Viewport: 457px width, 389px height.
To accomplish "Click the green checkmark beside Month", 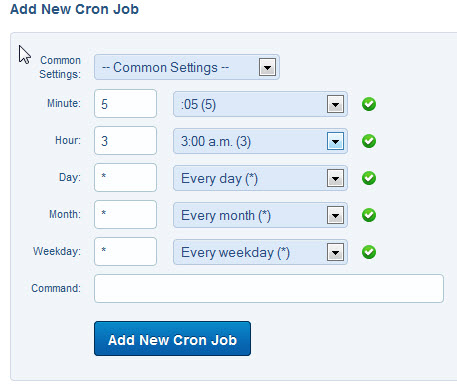I will pyautogui.click(x=369, y=215).
